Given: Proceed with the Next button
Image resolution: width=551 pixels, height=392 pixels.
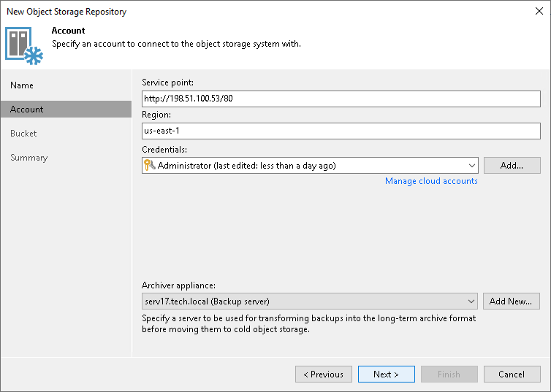Looking at the screenshot, I should pos(386,374).
